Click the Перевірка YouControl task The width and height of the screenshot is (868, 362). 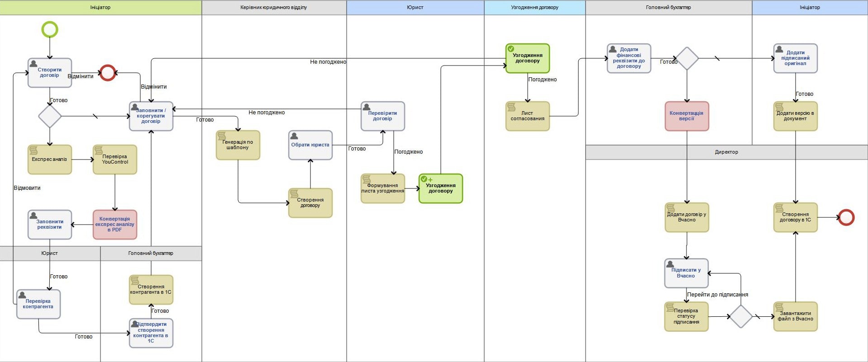(115, 160)
